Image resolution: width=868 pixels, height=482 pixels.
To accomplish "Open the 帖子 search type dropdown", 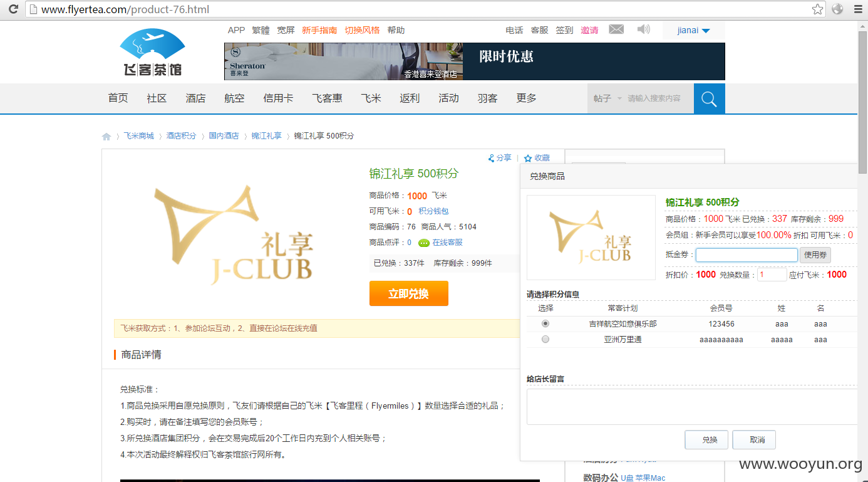I will point(607,98).
